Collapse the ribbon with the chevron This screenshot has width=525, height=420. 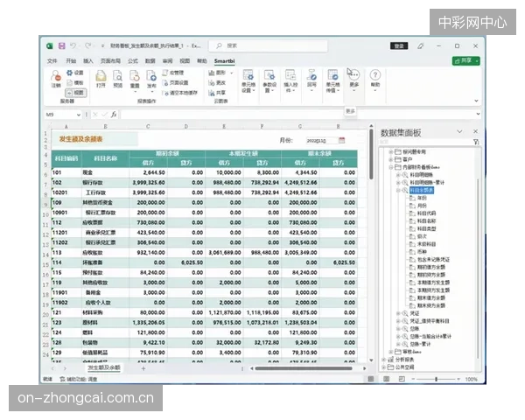(476, 101)
